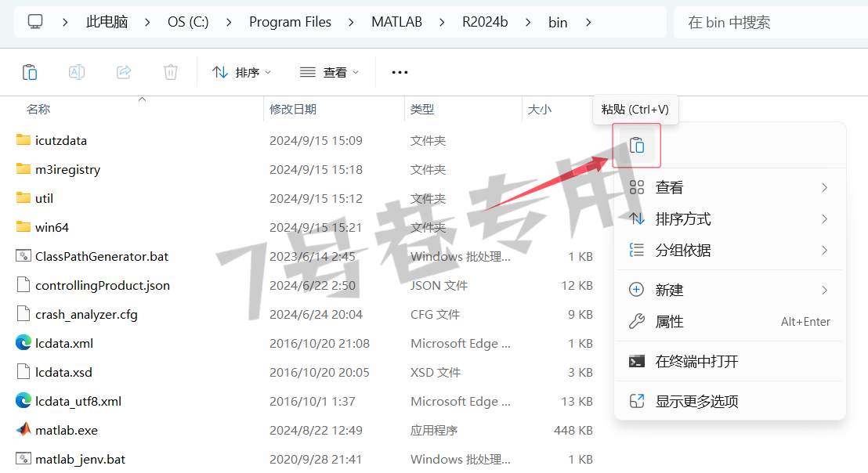868x473 pixels.
Task: Click the lcdata.xsd file icon
Action: coord(24,372)
